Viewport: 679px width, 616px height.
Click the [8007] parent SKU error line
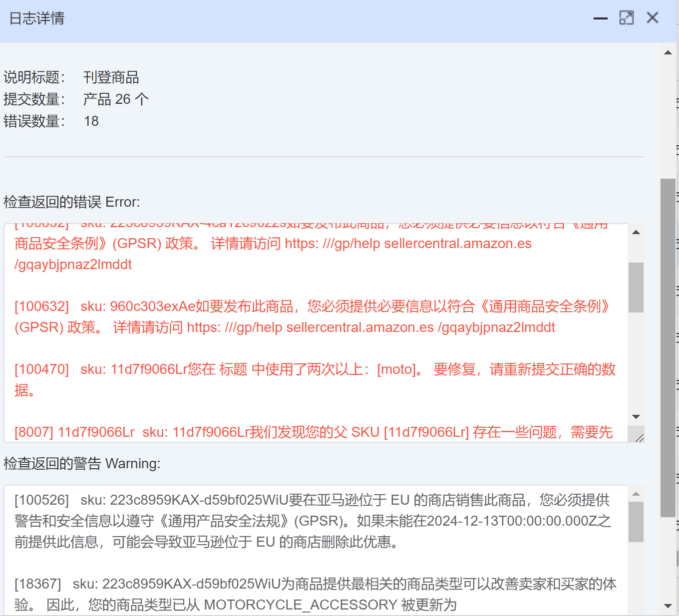click(313, 432)
